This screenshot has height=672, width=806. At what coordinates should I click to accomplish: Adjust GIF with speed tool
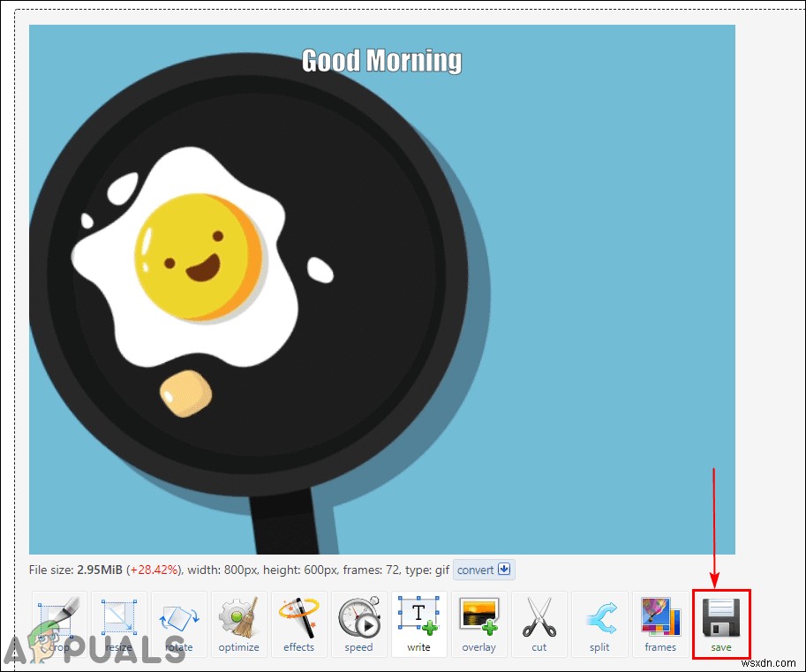click(x=358, y=623)
